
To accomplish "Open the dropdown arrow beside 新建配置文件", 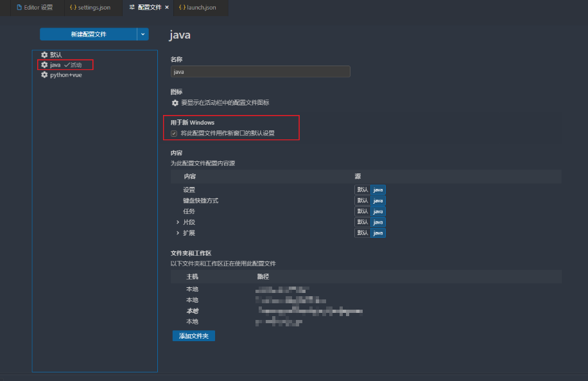I will [x=143, y=34].
